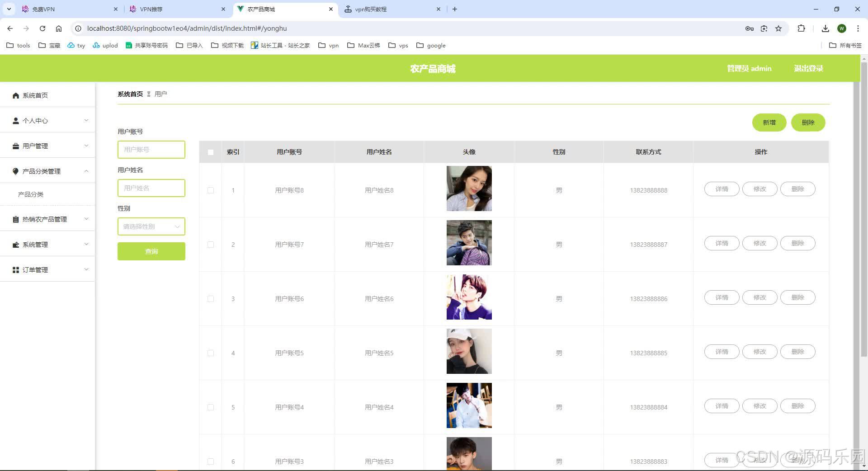Select 产品分类 in the sidebar menu
868x471 pixels.
point(30,194)
